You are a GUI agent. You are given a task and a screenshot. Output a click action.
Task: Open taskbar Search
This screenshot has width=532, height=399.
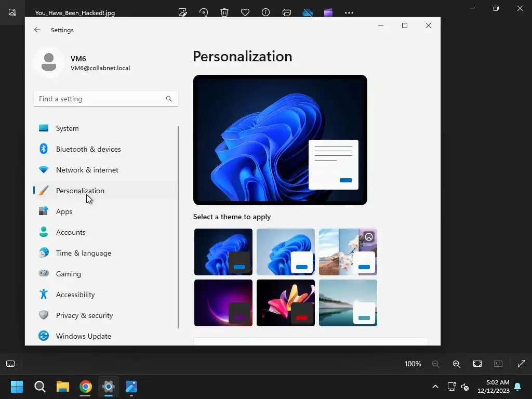click(39, 387)
